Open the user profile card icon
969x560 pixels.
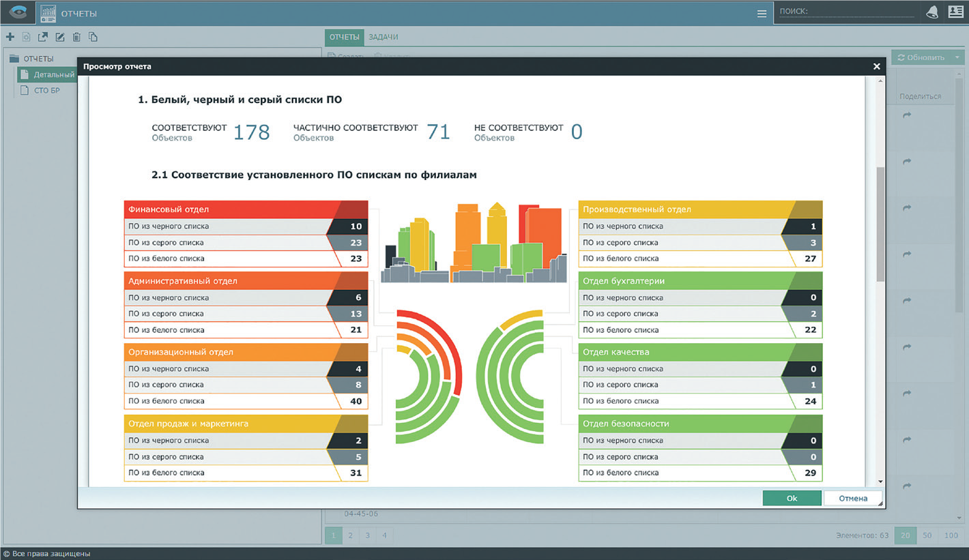[955, 12]
